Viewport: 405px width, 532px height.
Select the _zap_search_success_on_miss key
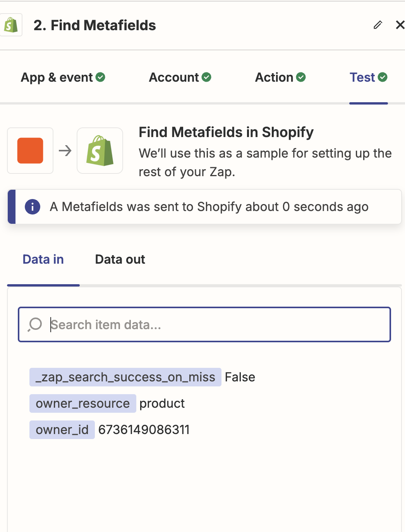(x=125, y=377)
